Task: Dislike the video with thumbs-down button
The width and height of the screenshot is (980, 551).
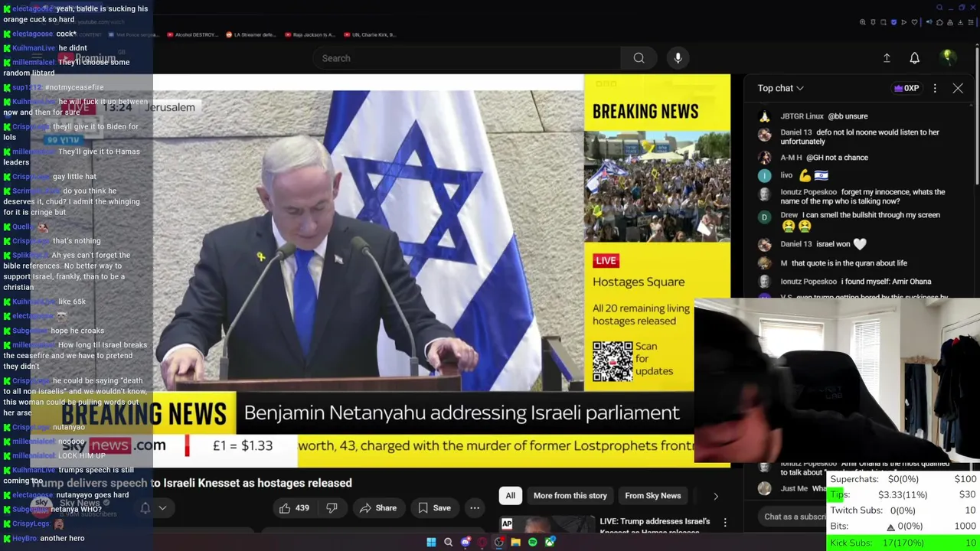Action: [x=332, y=508]
